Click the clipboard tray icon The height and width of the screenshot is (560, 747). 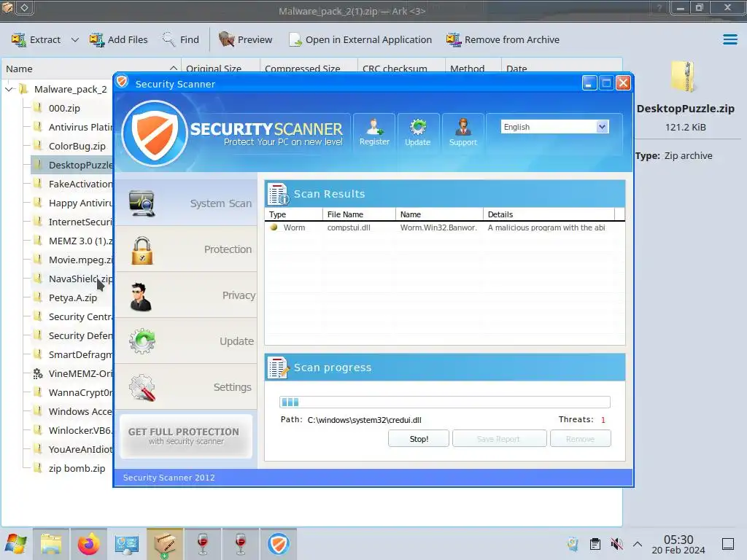coord(595,544)
